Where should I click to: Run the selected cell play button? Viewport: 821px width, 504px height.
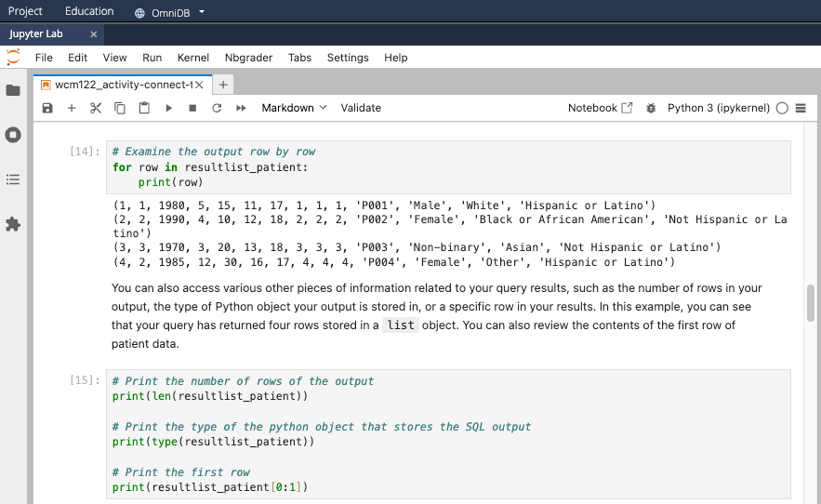click(168, 108)
